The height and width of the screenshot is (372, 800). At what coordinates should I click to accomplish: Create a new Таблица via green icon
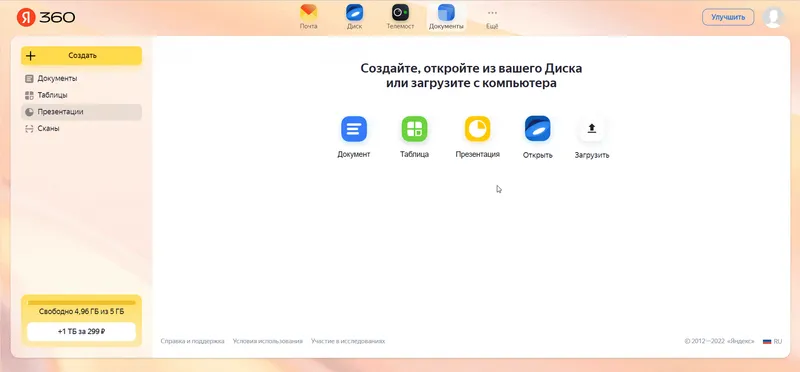click(x=414, y=129)
